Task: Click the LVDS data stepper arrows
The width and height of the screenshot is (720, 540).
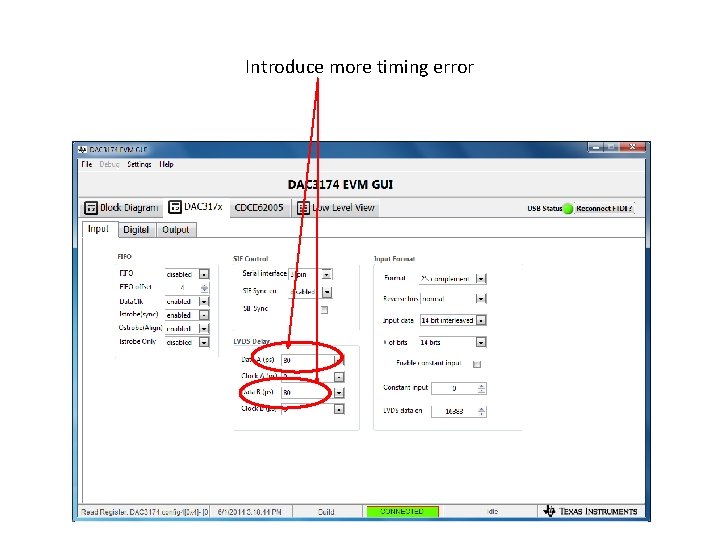Action: (481, 411)
